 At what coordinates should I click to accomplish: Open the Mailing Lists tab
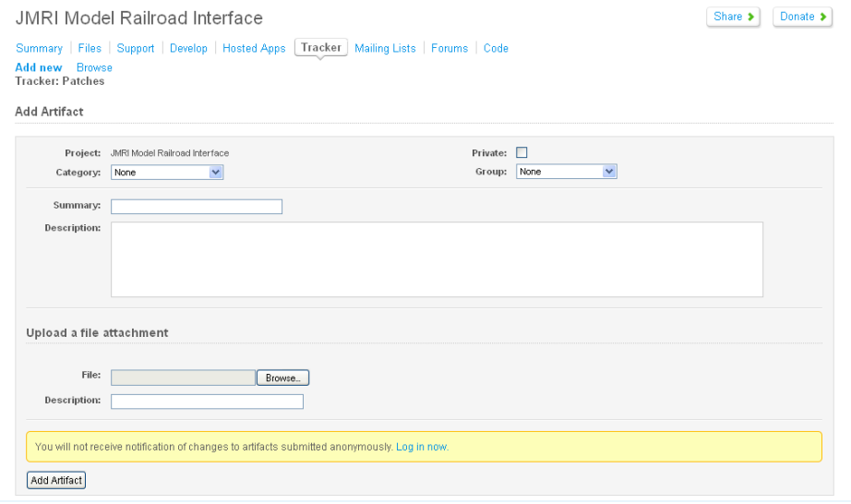(x=385, y=48)
